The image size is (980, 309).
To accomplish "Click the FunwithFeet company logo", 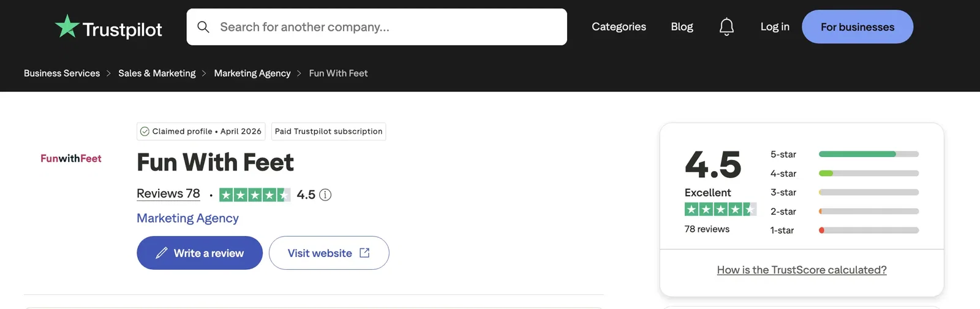I will click(71, 158).
